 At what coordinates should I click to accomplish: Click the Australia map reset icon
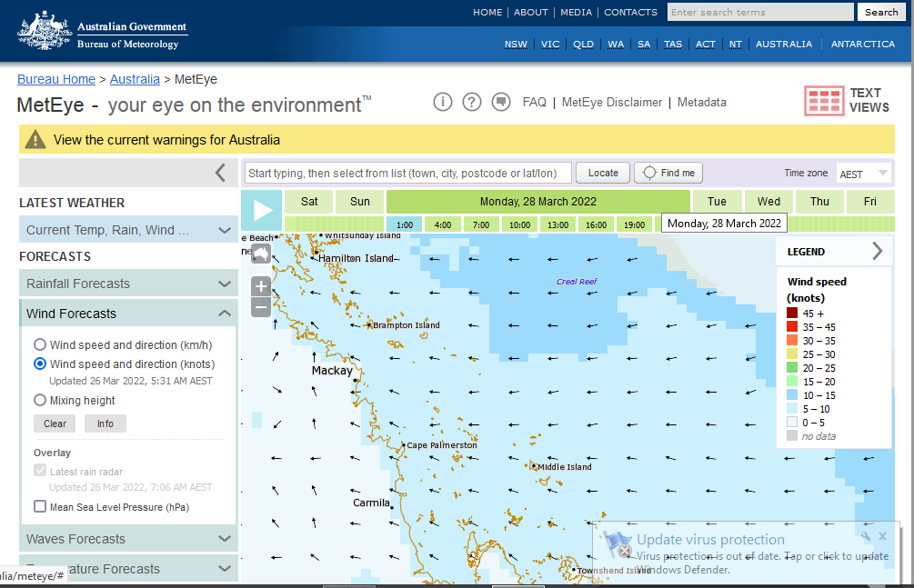(261, 254)
